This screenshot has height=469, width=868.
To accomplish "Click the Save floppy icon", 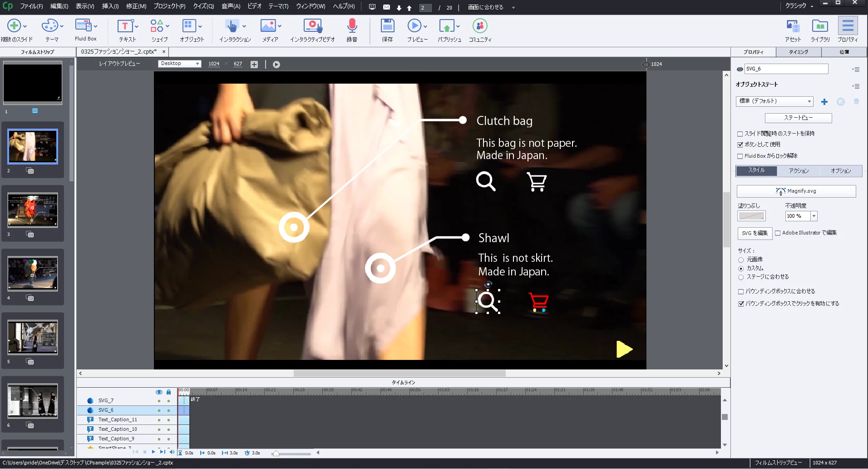I will (387, 26).
